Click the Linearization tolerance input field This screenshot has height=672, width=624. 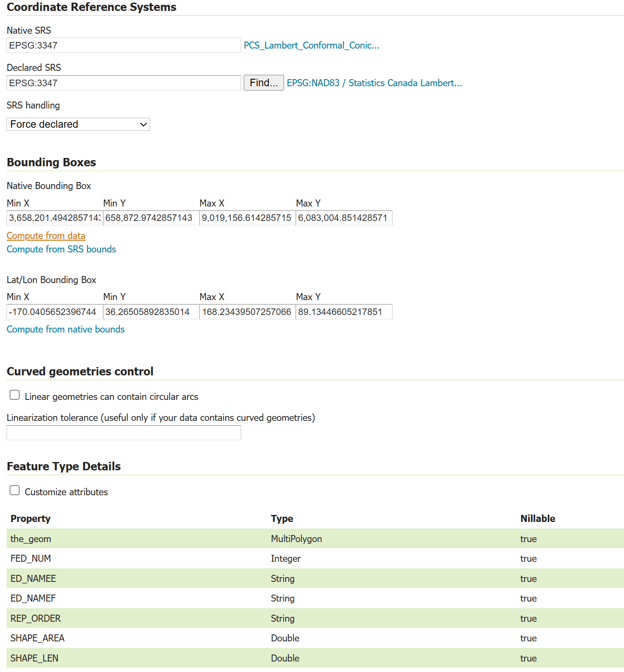(x=123, y=433)
